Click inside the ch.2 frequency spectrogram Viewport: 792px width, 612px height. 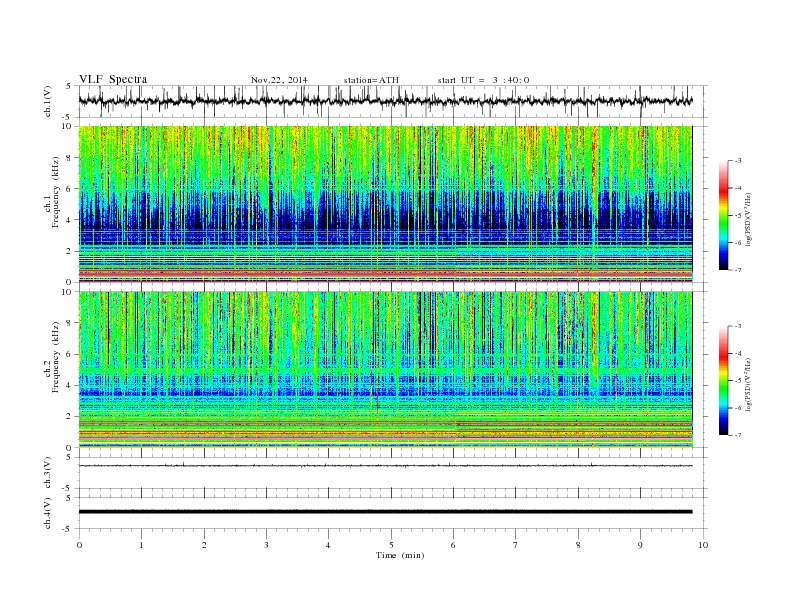(x=385, y=370)
